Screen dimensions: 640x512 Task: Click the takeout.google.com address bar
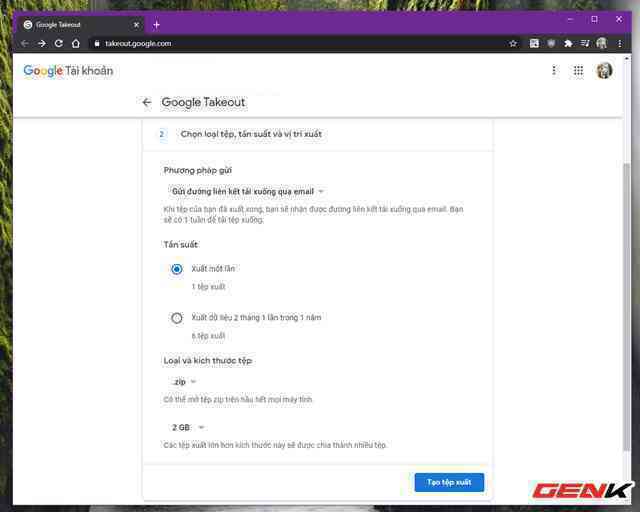pyautogui.click(x=298, y=43)
